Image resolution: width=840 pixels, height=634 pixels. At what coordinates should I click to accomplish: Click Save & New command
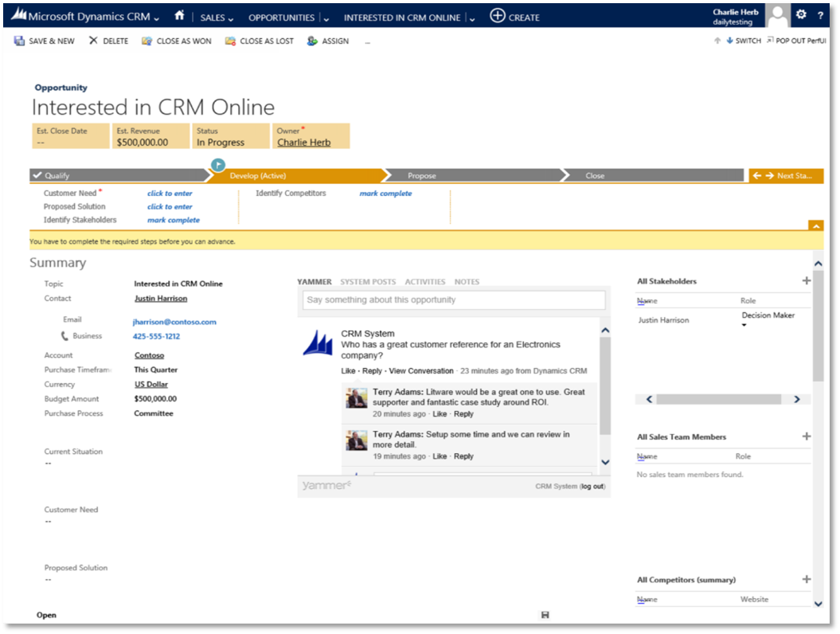[x=45, y=41]
